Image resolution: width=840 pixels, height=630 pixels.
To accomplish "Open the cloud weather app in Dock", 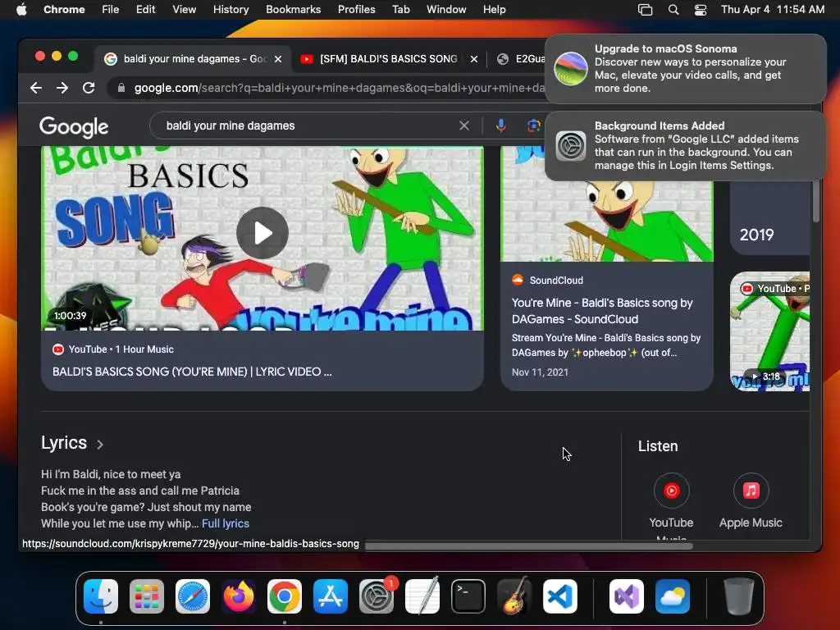I will 673,596.
